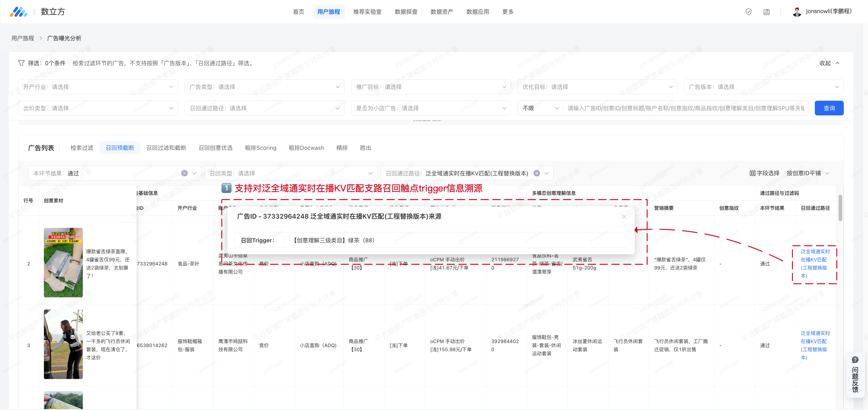Switch to the 粗排Scoring tab
This screenshot has width=868, height=410.
[x=260, y=148]
